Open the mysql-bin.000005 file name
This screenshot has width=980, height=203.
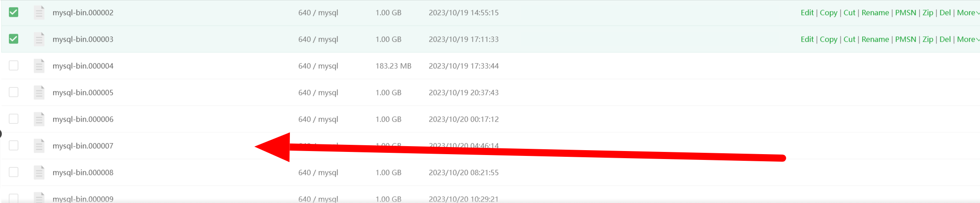(x=83, y=92)
